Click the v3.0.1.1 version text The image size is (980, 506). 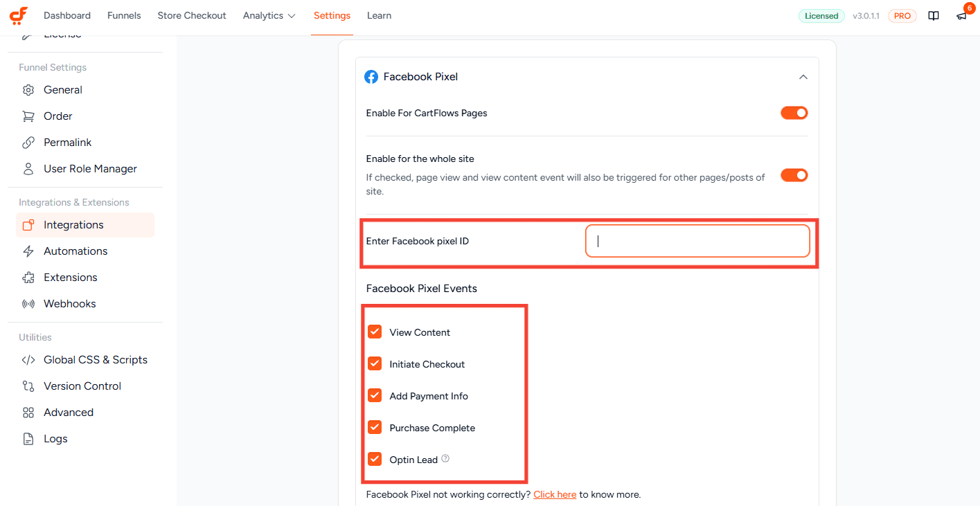[x=866, y=16]
